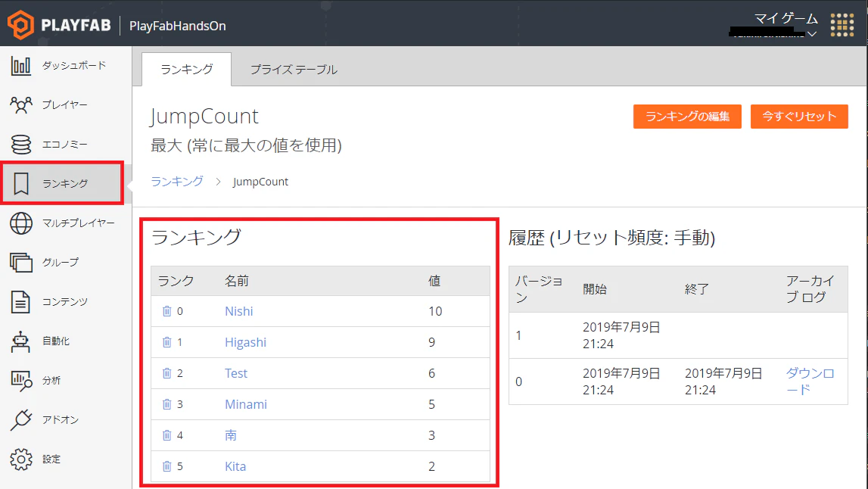Open the コンテンツ document icon
The width and height of the screenshot is (868, 489).
click(20, 302)
